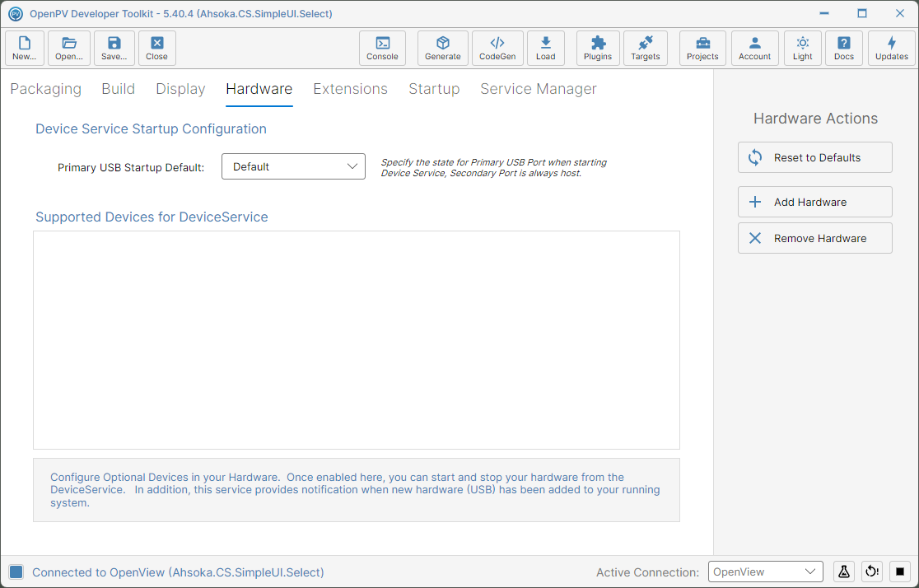The height and width of the screenshot is (588, 919).
Task: Open the Console from the toolbar
Action: pos(382,48)
